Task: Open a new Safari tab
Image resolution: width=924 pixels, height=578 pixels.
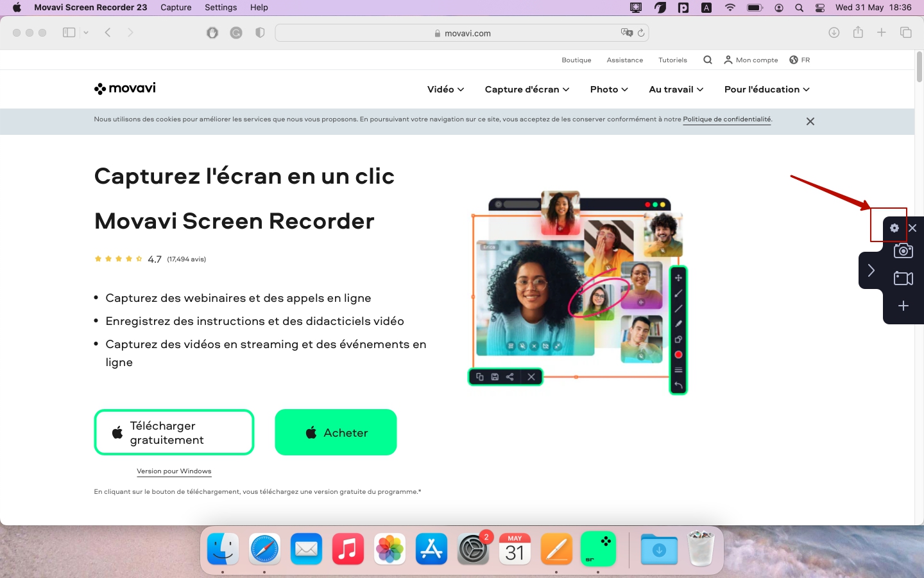Action: pos(882,32)
